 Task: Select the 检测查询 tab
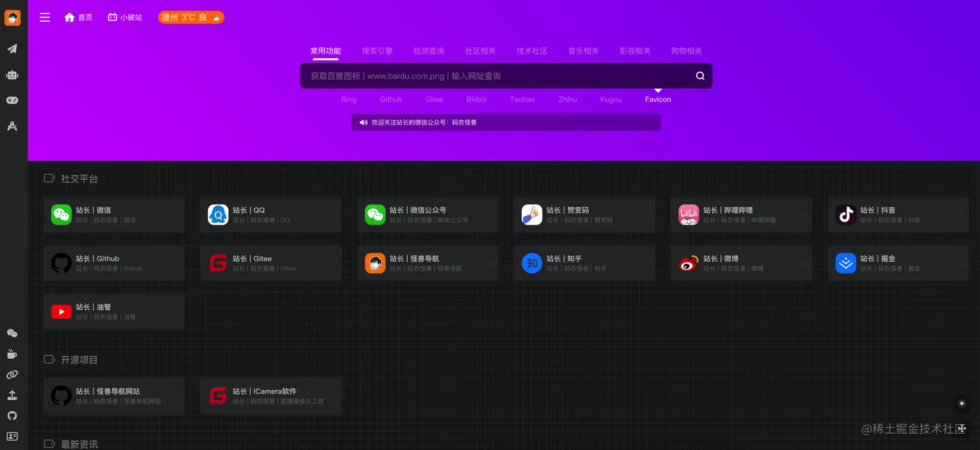click(429, 51)
